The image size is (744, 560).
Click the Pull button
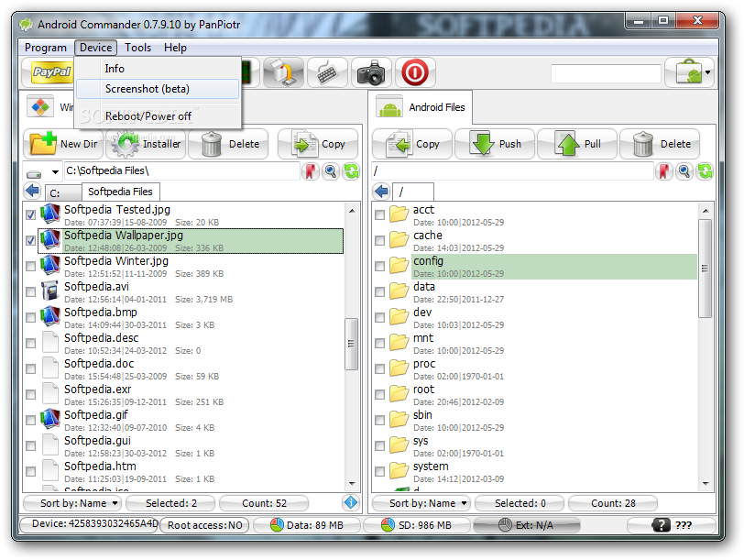pos(577,144)
